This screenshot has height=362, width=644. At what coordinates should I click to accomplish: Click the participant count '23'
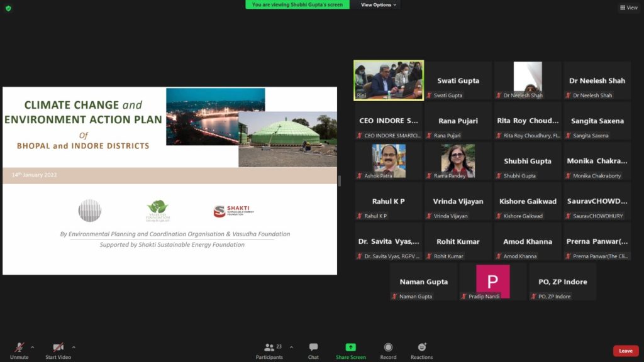279,347
